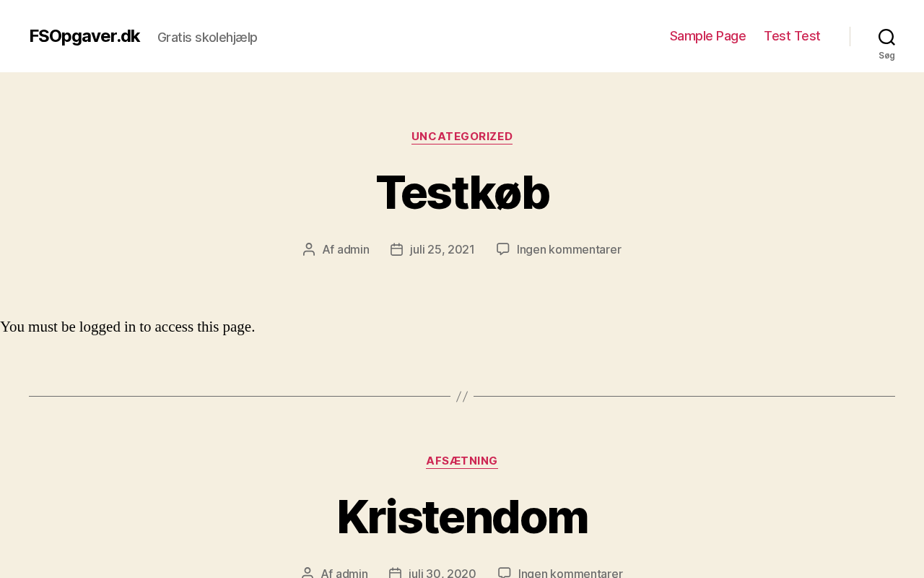Open the Test Test menu item

[792, 36]
